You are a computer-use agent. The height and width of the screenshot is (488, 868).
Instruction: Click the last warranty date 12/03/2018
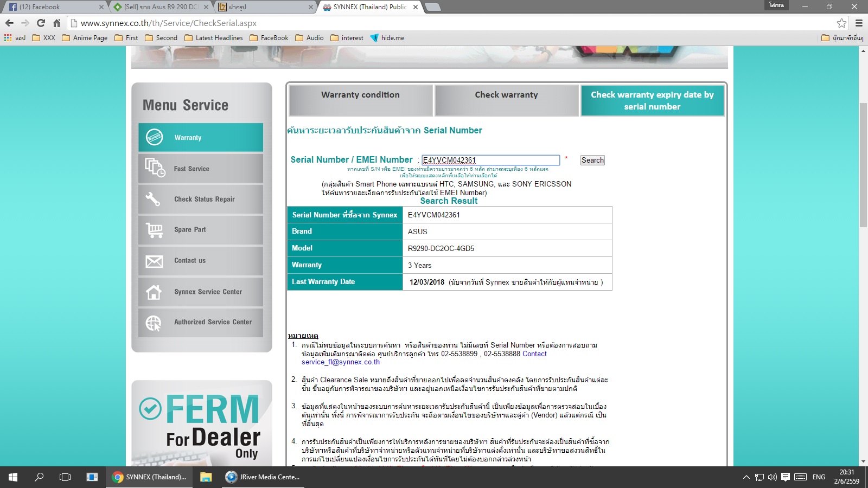[427, 282]
